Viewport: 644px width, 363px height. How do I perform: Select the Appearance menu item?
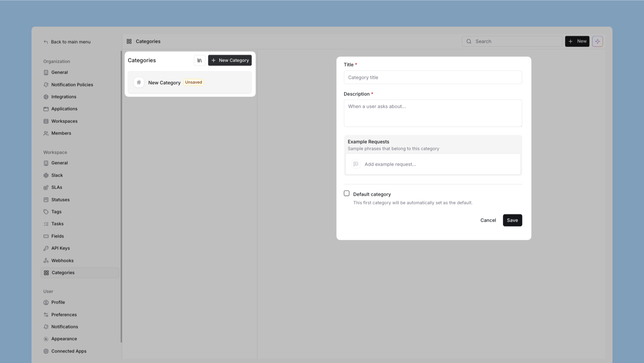point(64,339)
